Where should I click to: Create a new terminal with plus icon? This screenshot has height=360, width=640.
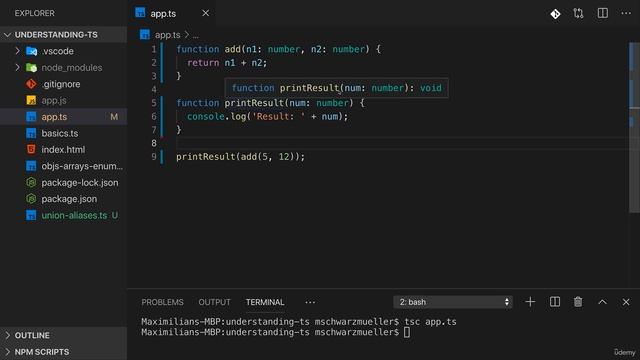530,302
